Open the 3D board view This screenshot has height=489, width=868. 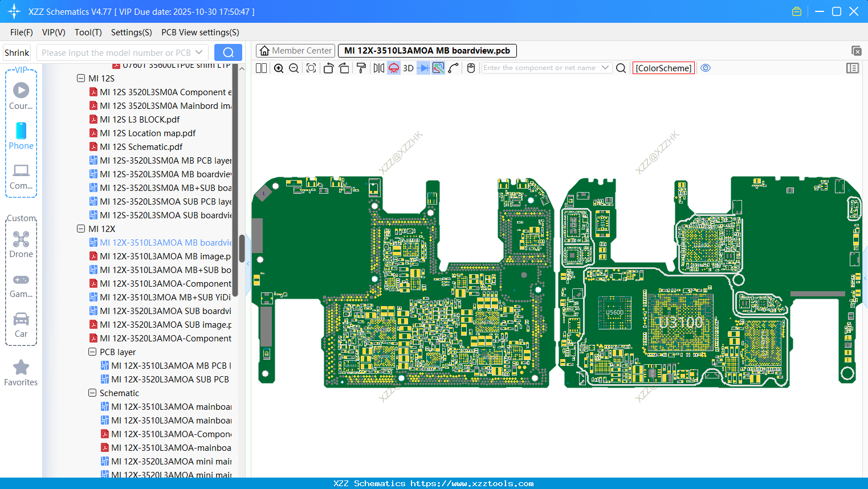click(x=407, y=68)
